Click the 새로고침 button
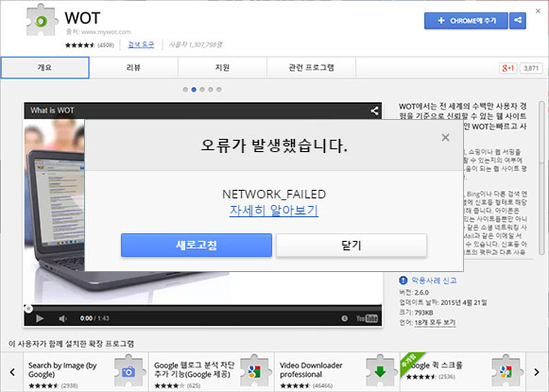Screen dimensions: 549x392 point(197,245)
